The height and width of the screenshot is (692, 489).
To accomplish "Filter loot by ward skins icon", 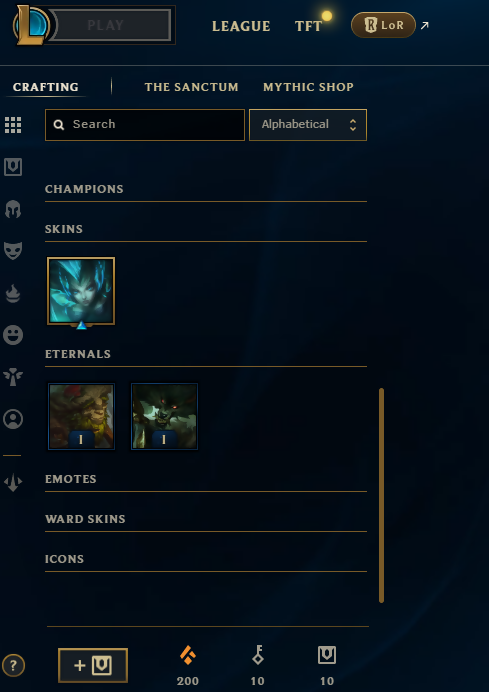I will coord(13,377).
